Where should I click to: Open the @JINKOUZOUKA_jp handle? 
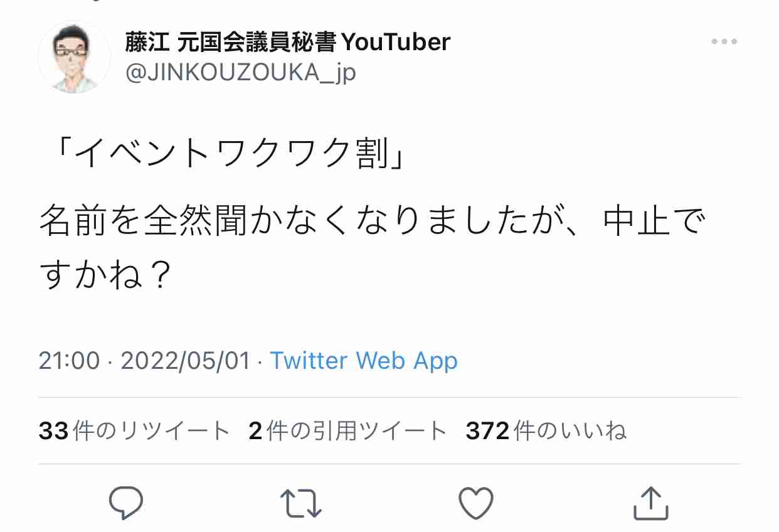coord(240,73)
